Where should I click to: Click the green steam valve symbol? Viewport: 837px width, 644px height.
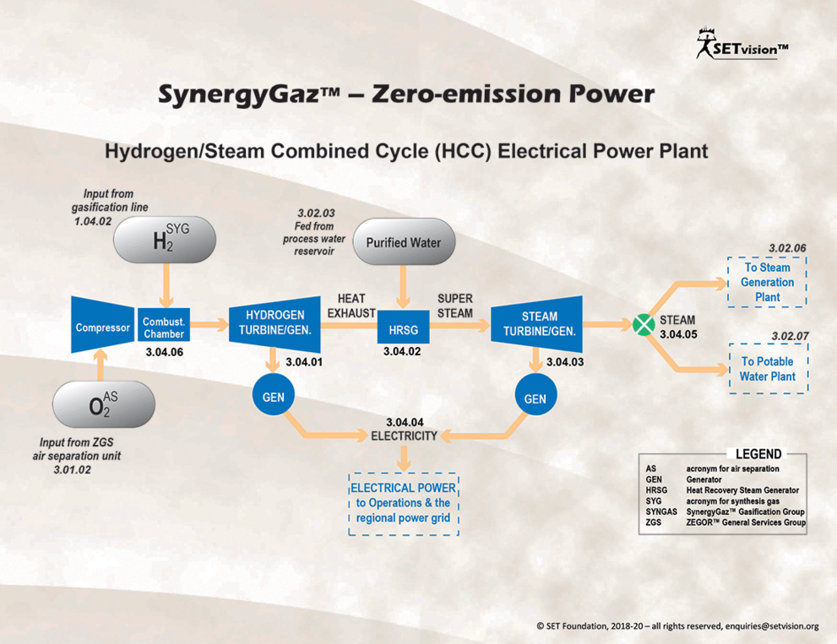tap(644, 324)
